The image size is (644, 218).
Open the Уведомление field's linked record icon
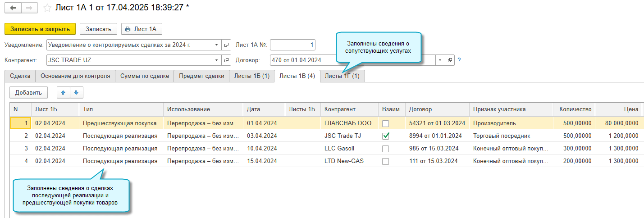[226, 45]
